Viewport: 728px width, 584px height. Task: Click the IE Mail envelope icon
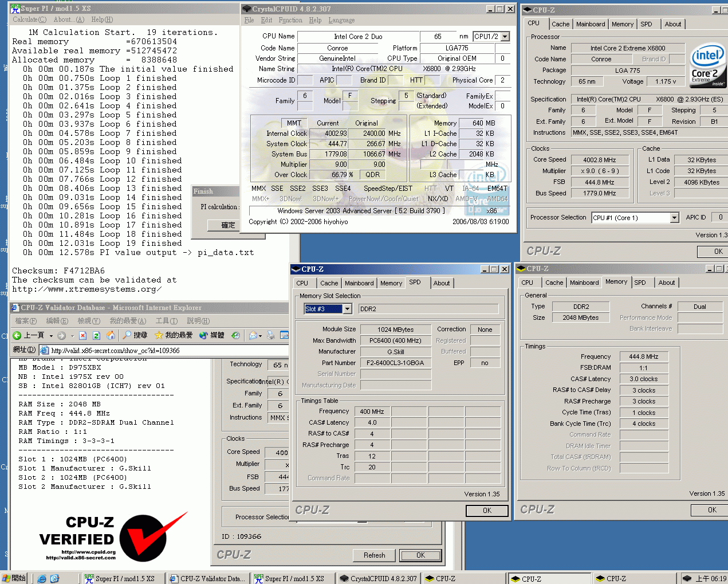[x=253, y=335]
